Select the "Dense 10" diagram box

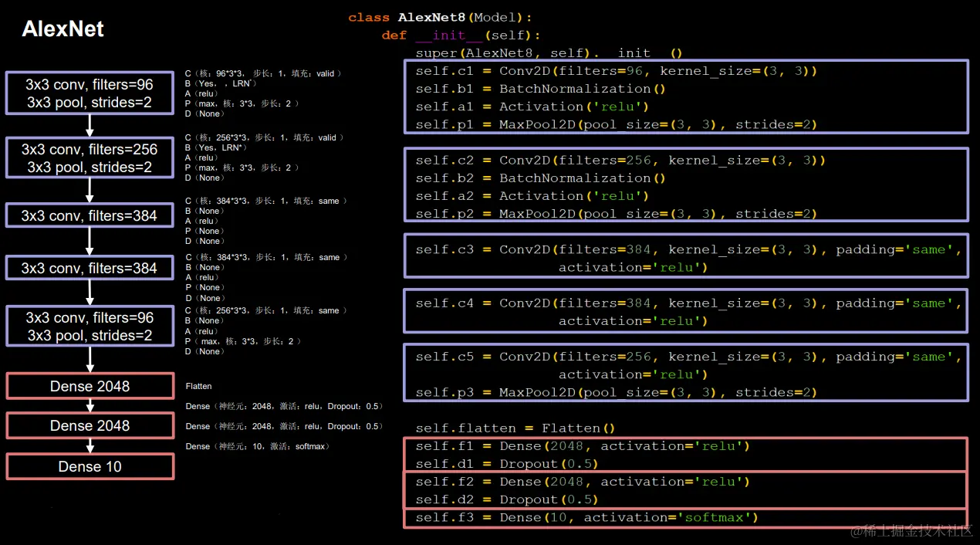tap(90, 466)
